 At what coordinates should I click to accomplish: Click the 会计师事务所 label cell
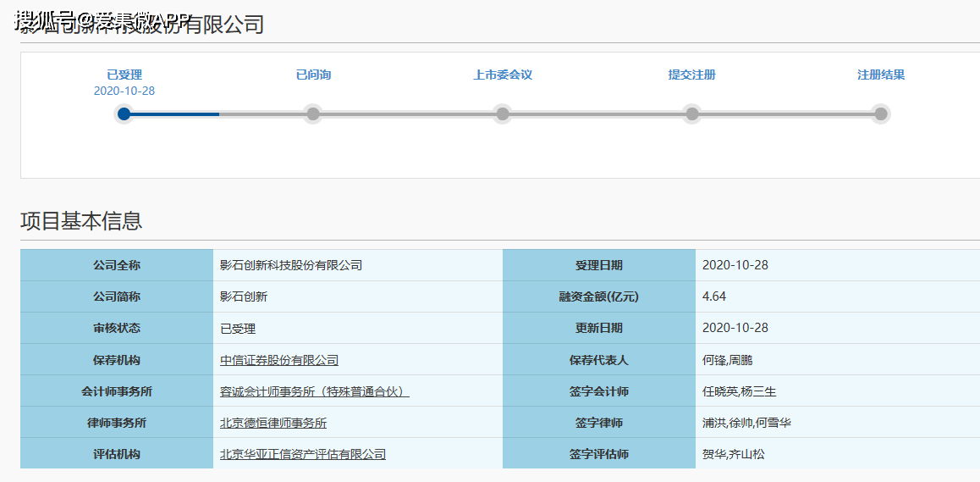(117, 391)
